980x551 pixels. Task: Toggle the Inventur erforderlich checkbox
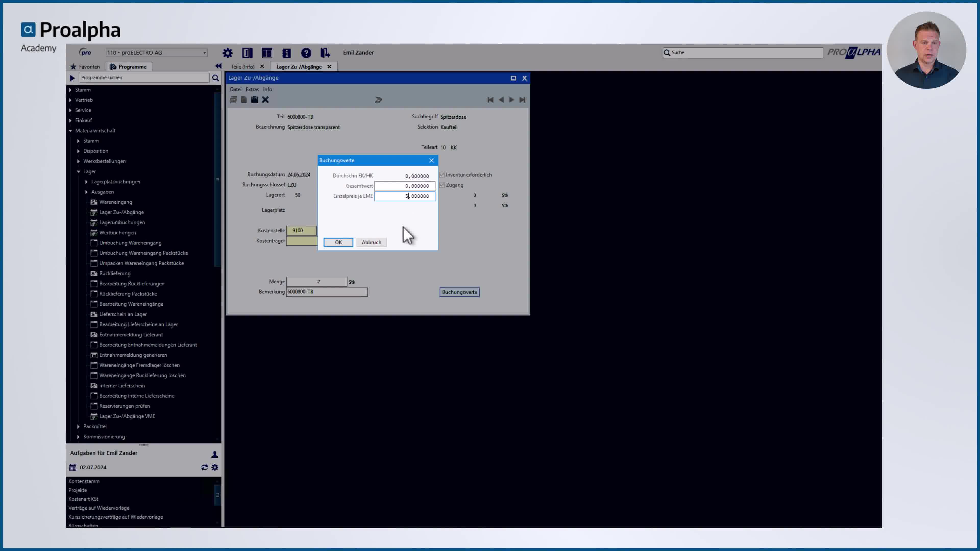[x=442, y=175]
